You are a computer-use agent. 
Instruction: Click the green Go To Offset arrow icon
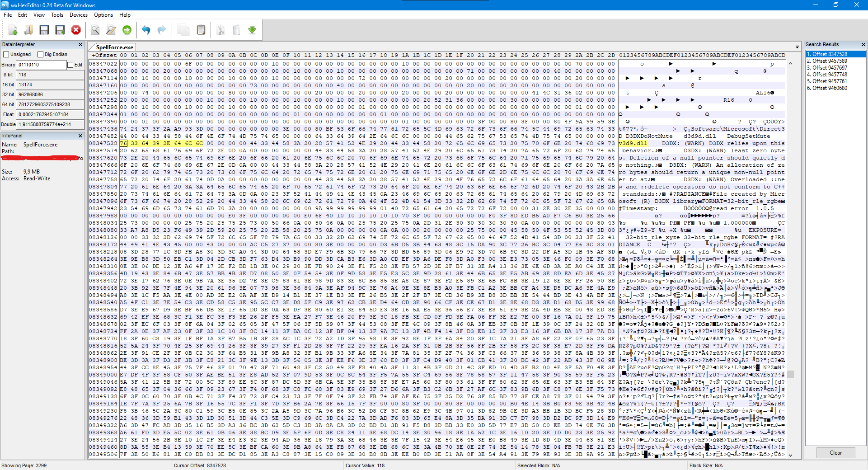coord(127,30)
